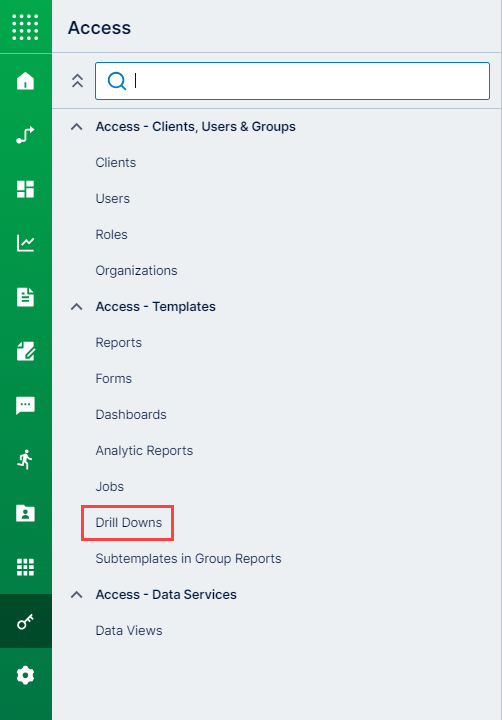Image resolution: width=502 pixels, height=720 pixels.
Task: Open the line chart analytics icon
Action: pyautogui.click(x=25, y=243)
